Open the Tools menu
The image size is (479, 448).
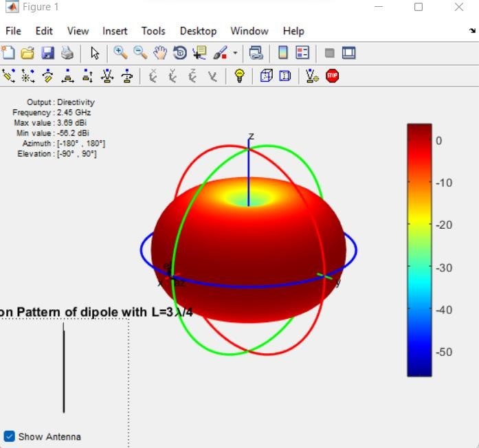point(153,31)
